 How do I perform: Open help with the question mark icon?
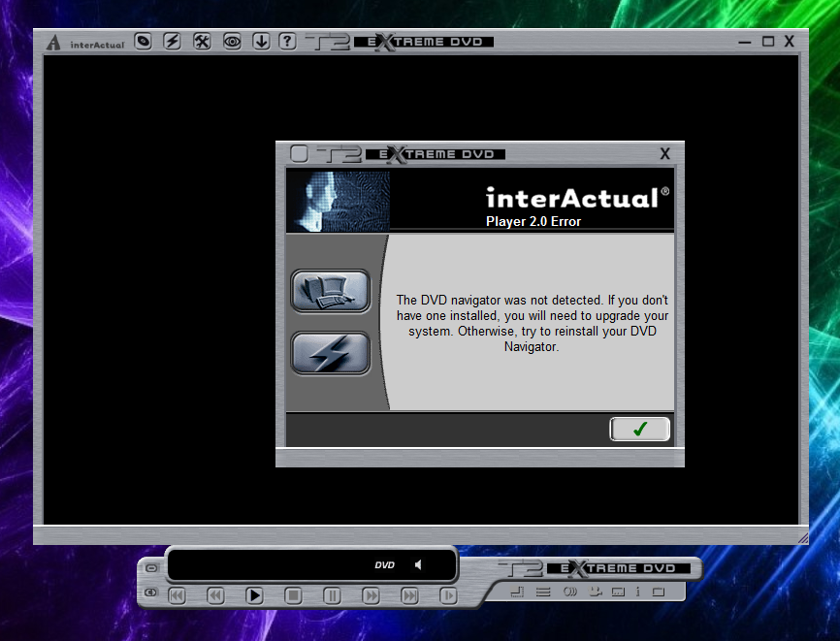coord(288,42)
